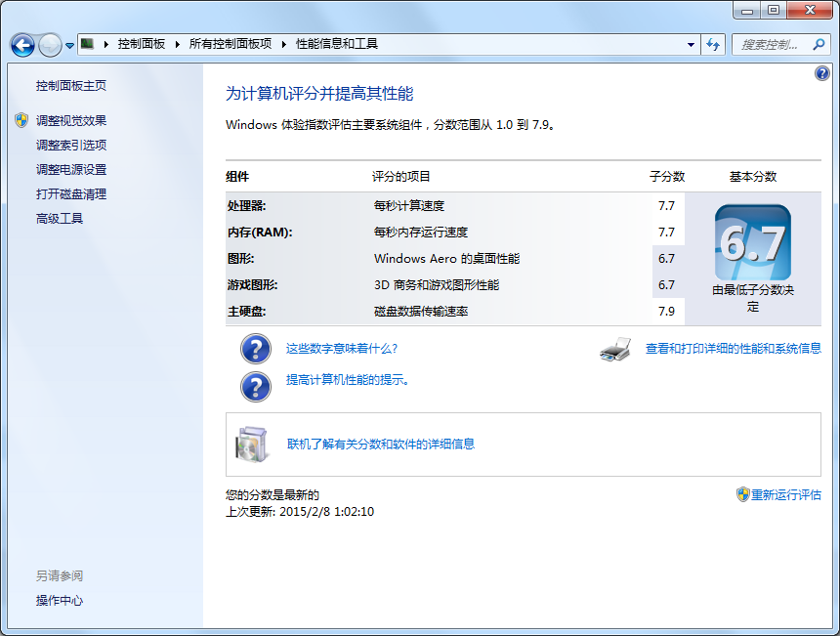Image resolution: width=840 pixels, height=636 pixels.
Task: Open the Help question mark button
Action: [822, 73]
